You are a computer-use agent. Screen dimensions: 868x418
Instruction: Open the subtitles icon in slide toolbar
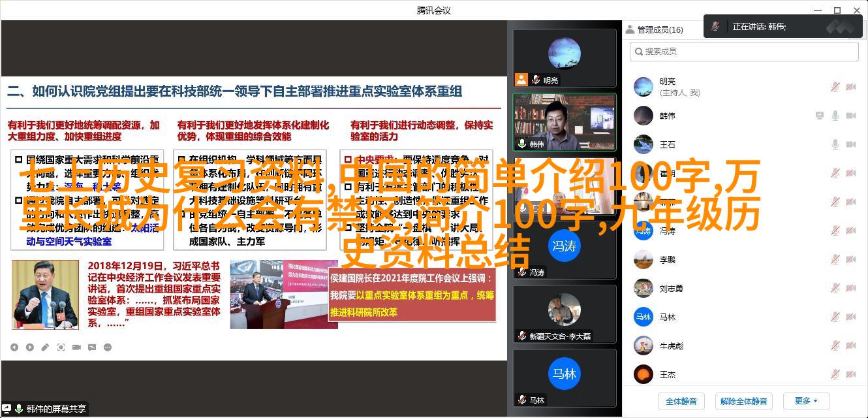click(92, 347)
